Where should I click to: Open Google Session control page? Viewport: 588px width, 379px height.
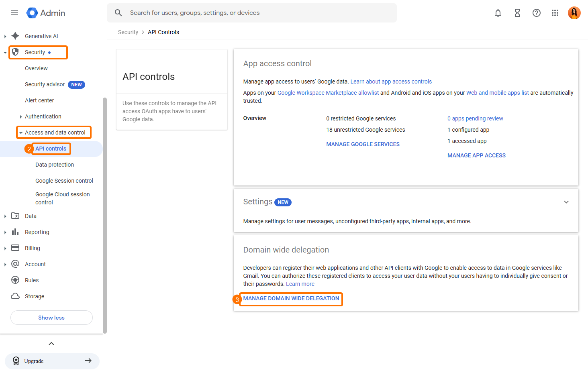(64, 181)
